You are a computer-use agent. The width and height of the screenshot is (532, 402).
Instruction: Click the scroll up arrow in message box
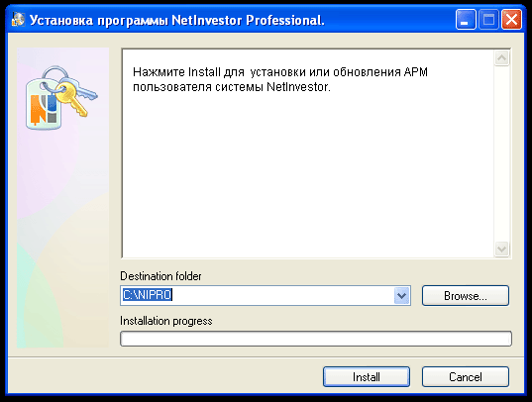502,58
